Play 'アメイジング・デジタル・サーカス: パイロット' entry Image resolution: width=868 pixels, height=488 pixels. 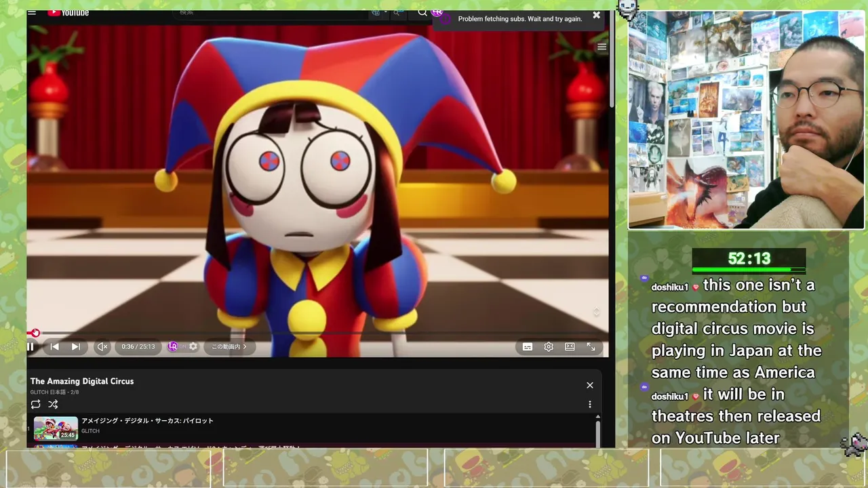click(x=147, y=421)
